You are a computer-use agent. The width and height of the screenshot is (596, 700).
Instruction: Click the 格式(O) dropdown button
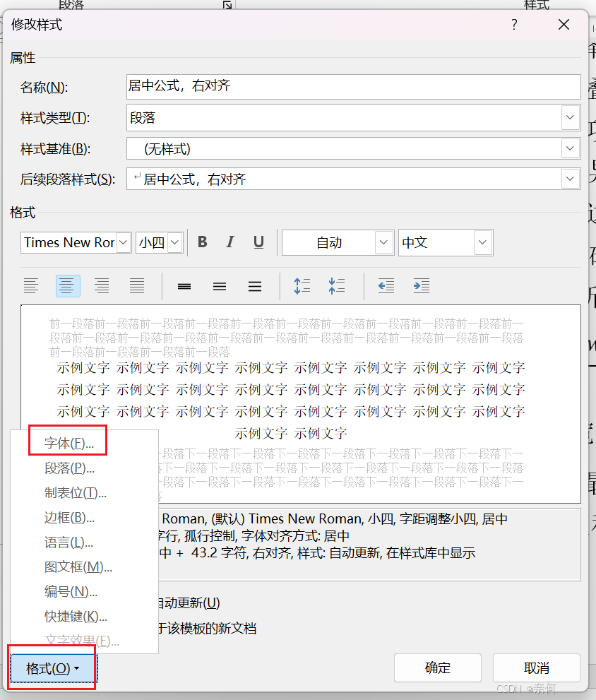pyautogui.click(x=53, y=668)
